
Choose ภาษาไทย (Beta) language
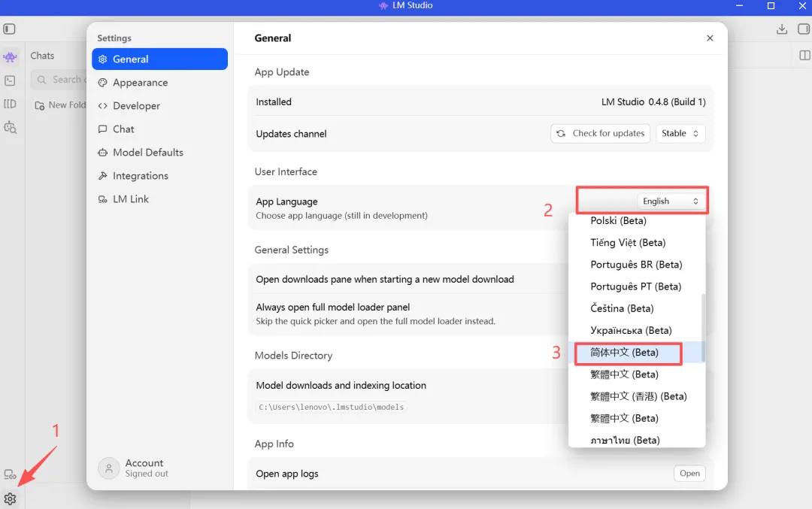637,440
